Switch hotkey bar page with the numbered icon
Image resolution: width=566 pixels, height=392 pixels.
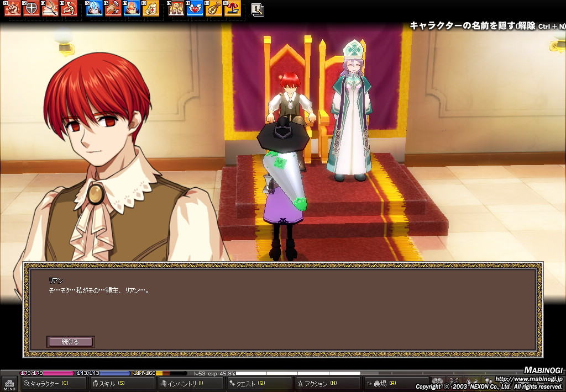point(258,10)
